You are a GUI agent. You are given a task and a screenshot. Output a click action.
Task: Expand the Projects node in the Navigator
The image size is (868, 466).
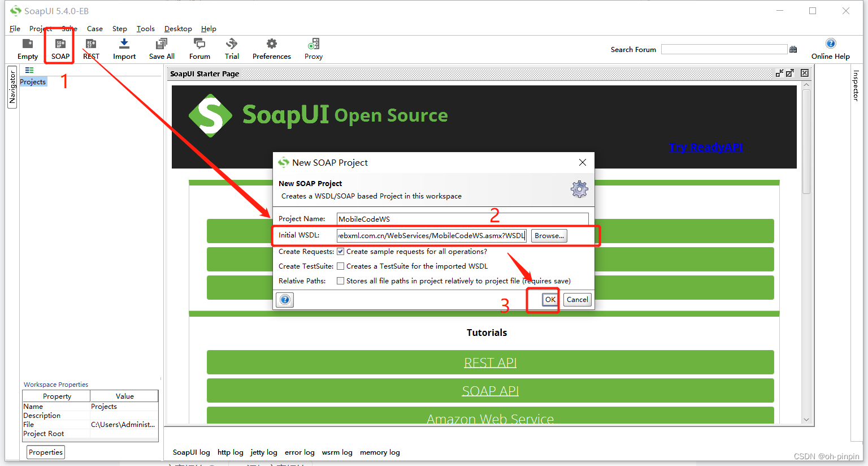32,81
